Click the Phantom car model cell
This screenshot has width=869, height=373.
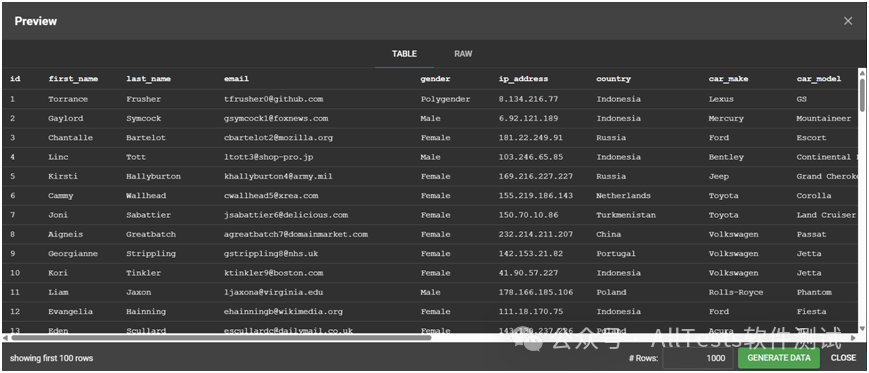click(x=814, y=293)
